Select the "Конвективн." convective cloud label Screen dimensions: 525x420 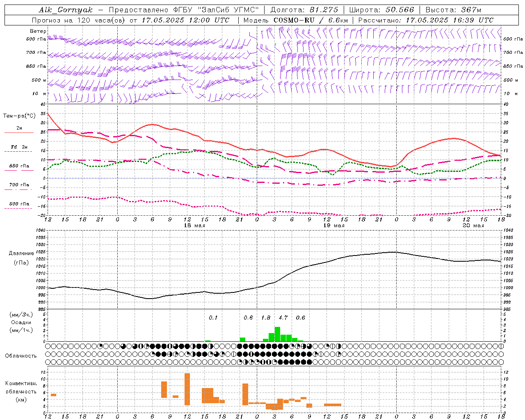pos(21,383)
